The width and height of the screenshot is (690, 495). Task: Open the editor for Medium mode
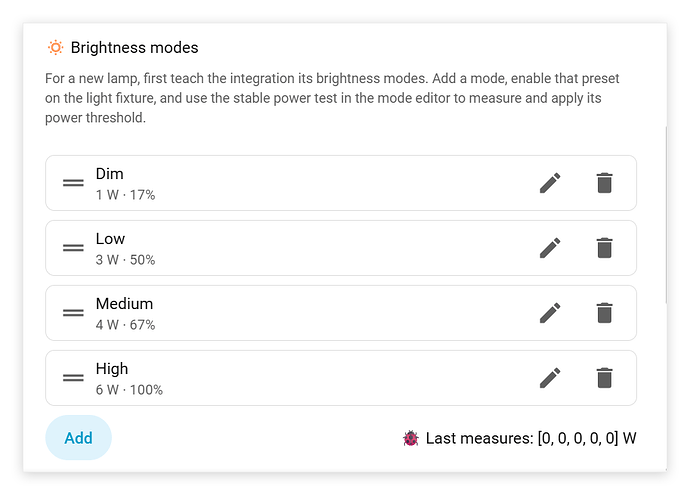click(550, 313)
